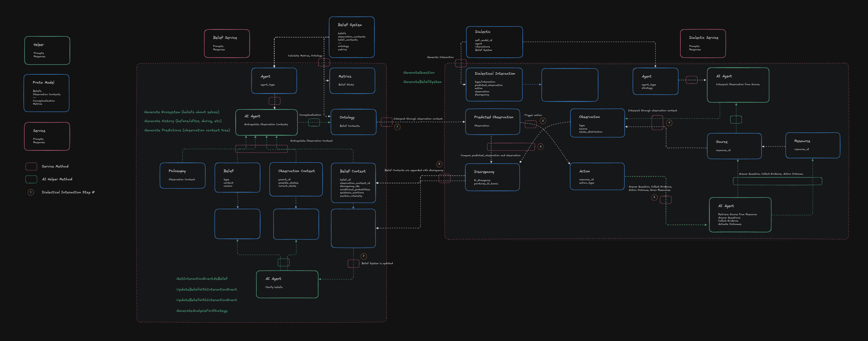Click the Discrepacny node with kl_divergence
The width and height of the screenshot is (868, 341).
tap(492, 177)
